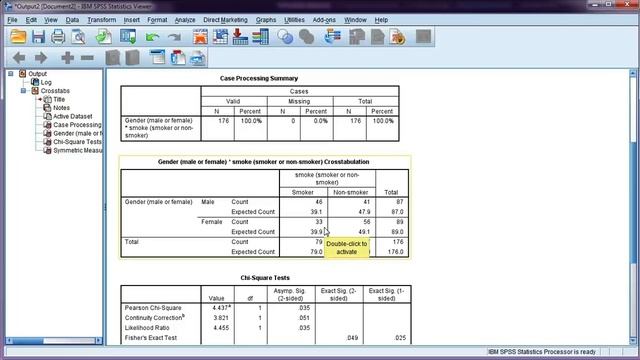The height and width of the screenshot is (360, 640).
Task: Open the Add-ons menu
Action: pyautogui.click(x=324, y=20)
